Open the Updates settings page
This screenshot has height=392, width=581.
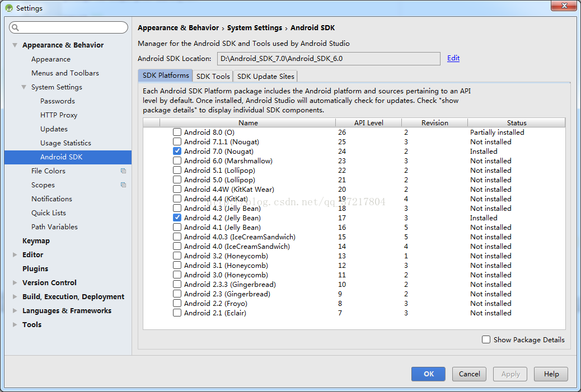coord(54,129)
